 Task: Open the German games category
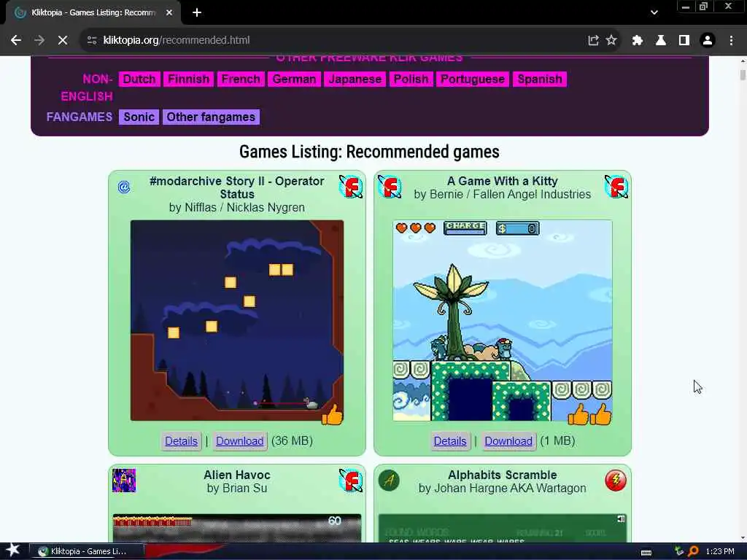click(295, 79)
